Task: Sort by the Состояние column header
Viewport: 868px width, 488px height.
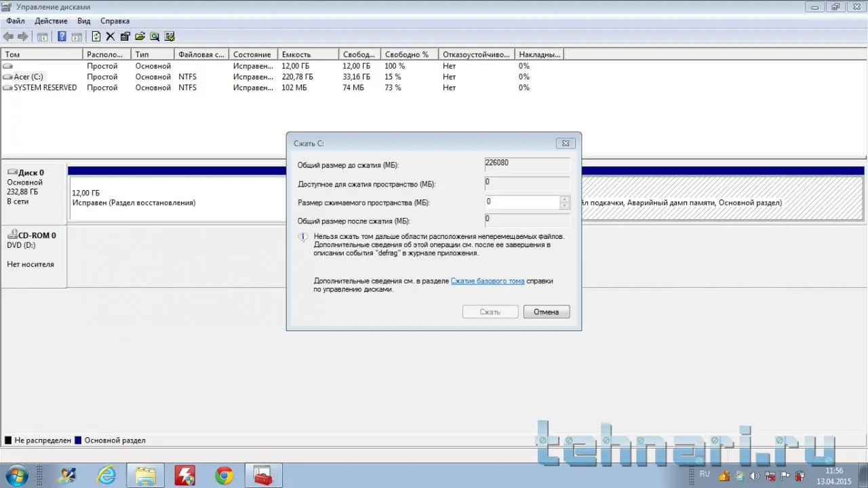Action: [x=254, y=54]
